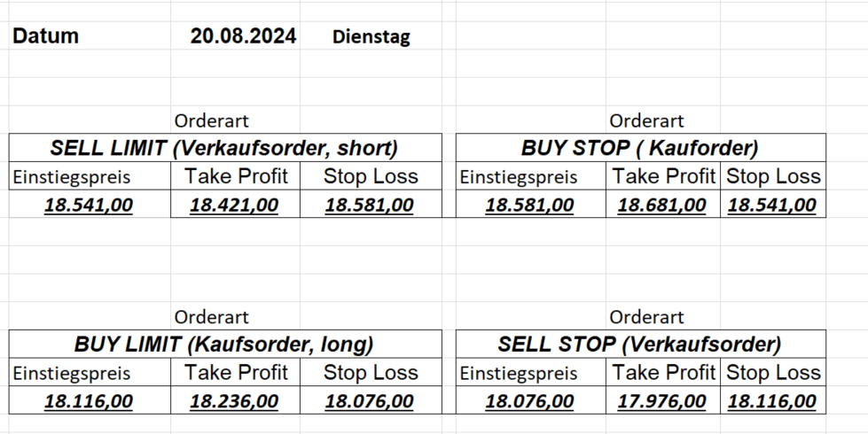Click the BUY LIMIT take profit value 18.236,00
The width and height of the screenshot is (868, 434).
pyautogui.click(x=234, y=402)
